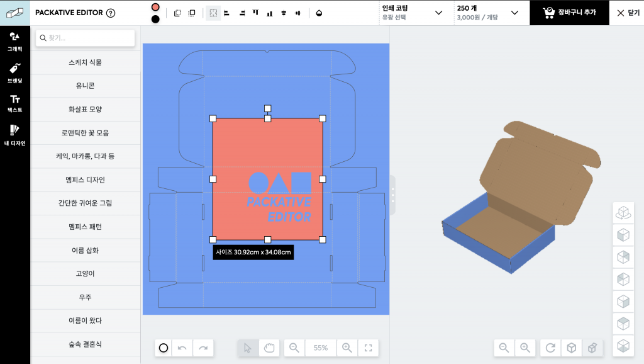Enable auto-rotate cube view

coord(623,213)
